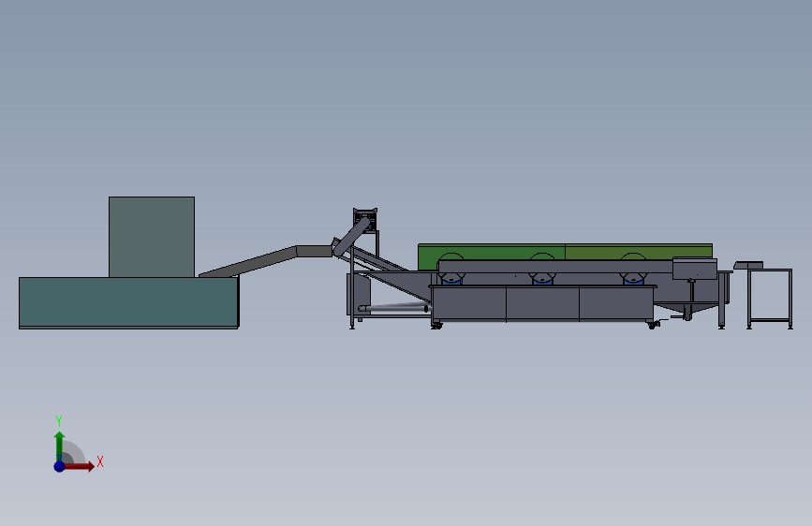
Task: Select the control box atop the tall frame
Action: coord(365,218)
